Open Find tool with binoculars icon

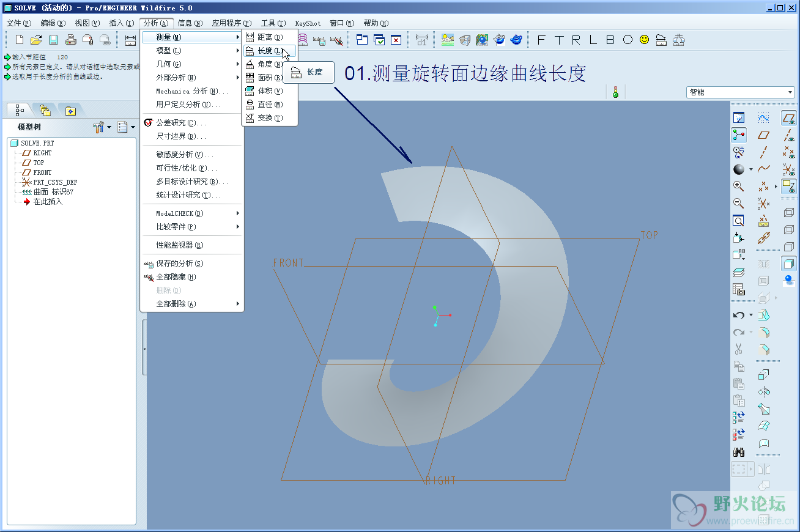[739, 453]
